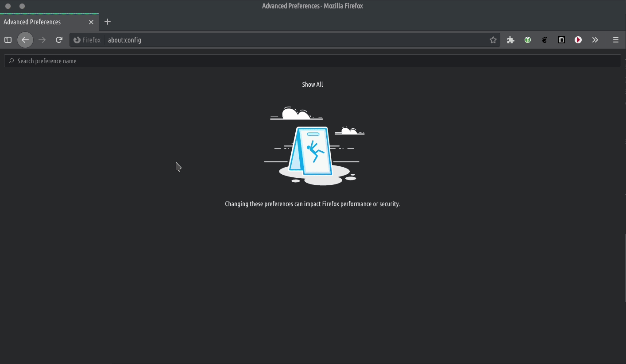This screenshot has height=364, width=626.
Task: Open the Internet Archive pillars extension
Action: pyautogui.click(x=561, y=40)
